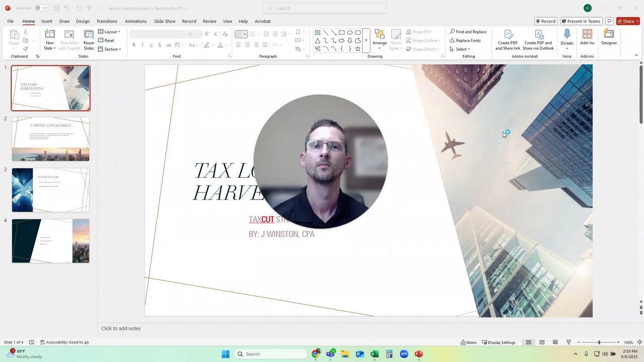Click the zoom slider in status bar
Image resolution: width=644 pixels, height=362 pixels.
pos(598,342)
